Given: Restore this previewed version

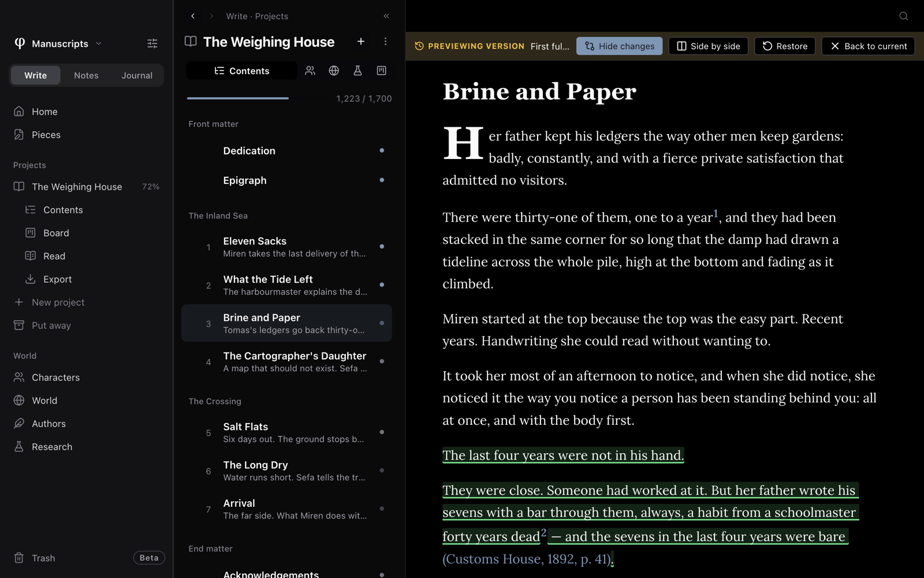Looking at the screenshot, I should 785,46.
